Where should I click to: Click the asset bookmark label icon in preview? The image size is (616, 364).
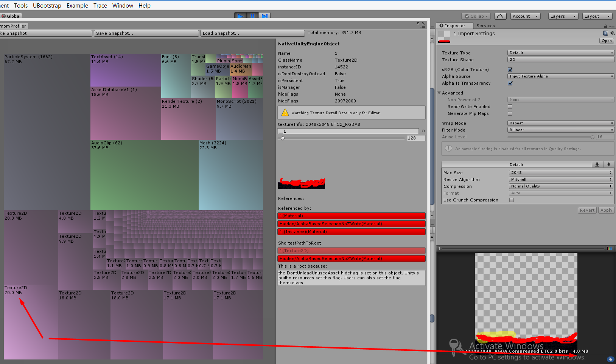point(610,359)
